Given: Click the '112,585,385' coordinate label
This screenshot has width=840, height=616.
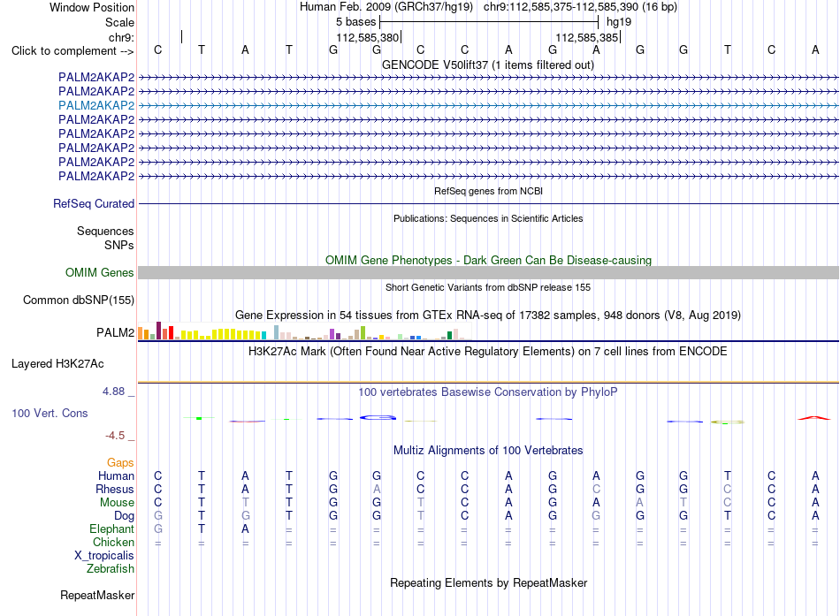Looking at the screenshot, I should [586, 37].
